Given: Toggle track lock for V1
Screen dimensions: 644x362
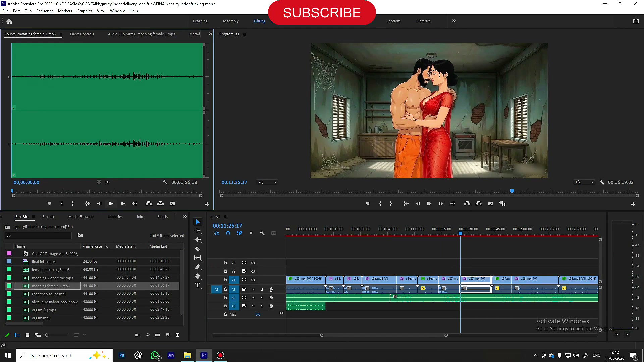Looking at the screenshot, I should click(225, 279).
